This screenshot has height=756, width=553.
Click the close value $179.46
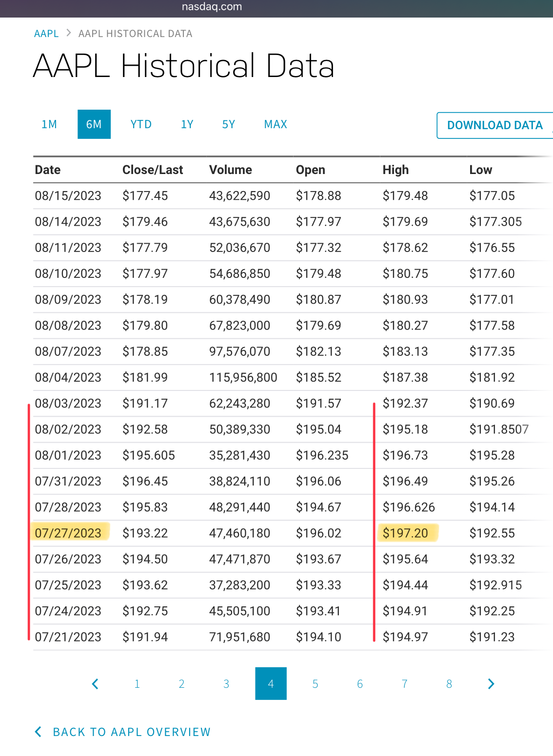[145, 222]
